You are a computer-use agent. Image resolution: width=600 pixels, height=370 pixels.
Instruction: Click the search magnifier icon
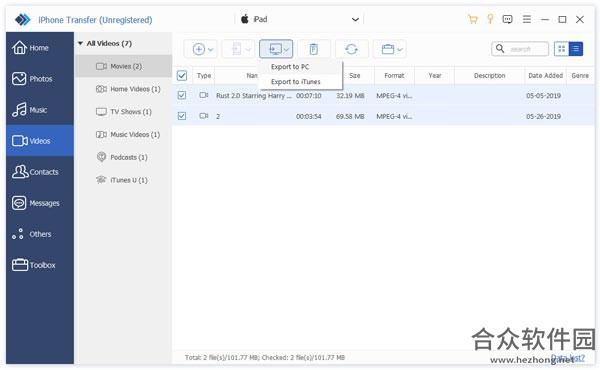tap(500, 49)
